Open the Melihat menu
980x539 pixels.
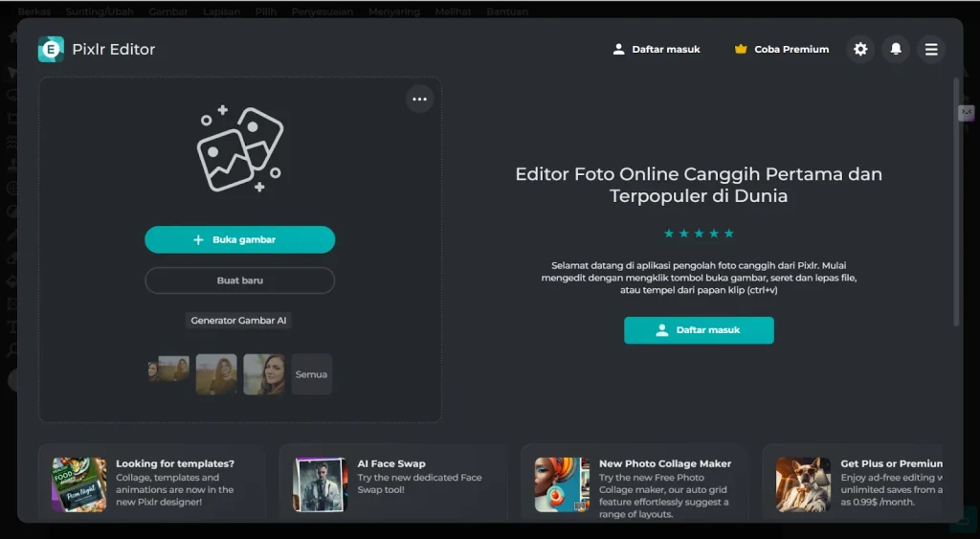pyautogui.click(x=453, y=11)
